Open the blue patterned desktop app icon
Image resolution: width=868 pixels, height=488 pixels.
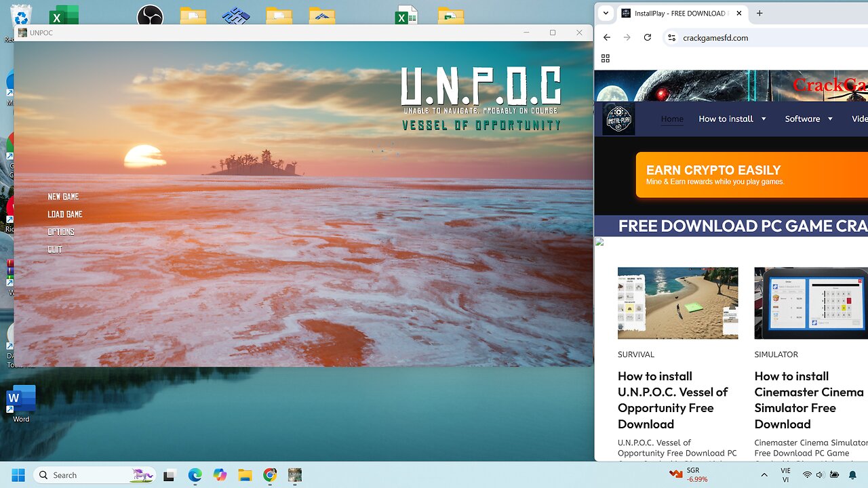click(x=236, y=16)
